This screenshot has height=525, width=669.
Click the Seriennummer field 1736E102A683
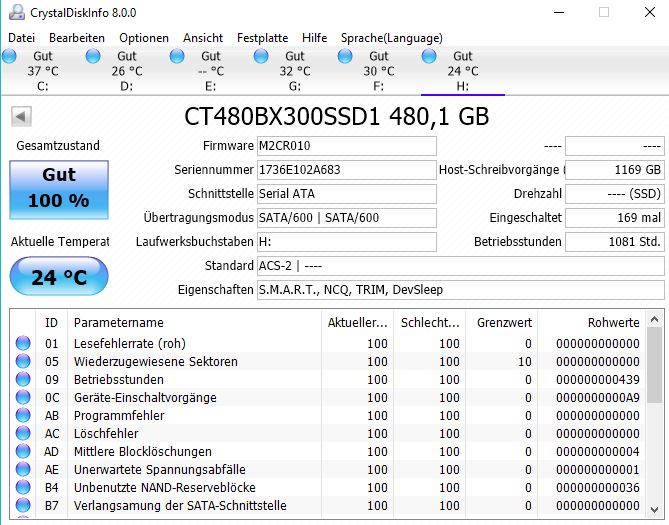pyautogui.click(x=346, y=170)
